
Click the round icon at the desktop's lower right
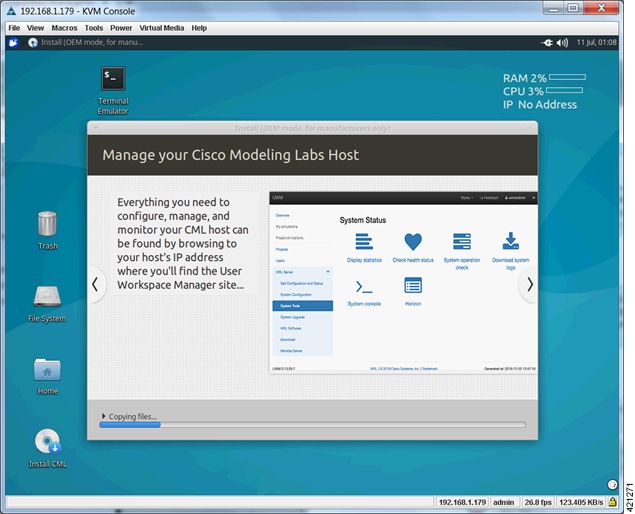click(612, 484)
